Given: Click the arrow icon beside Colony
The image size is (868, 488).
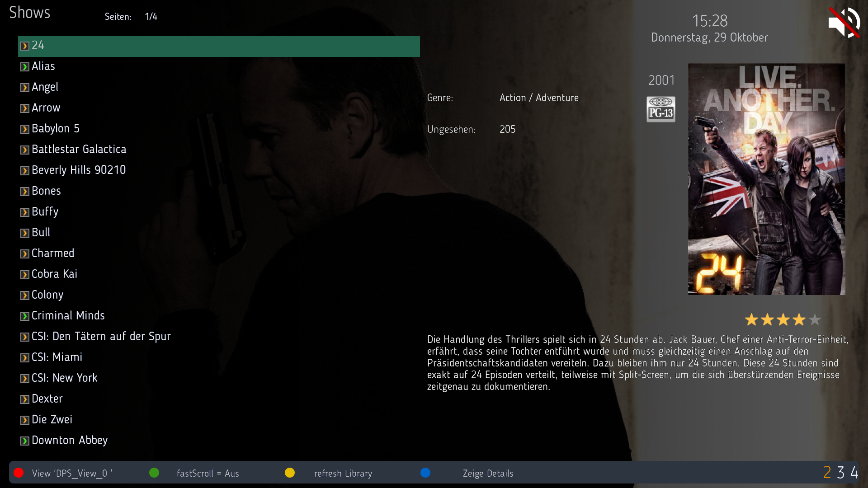Looking at the screenshot, I should pyautogui.click(x=25, y=296).
